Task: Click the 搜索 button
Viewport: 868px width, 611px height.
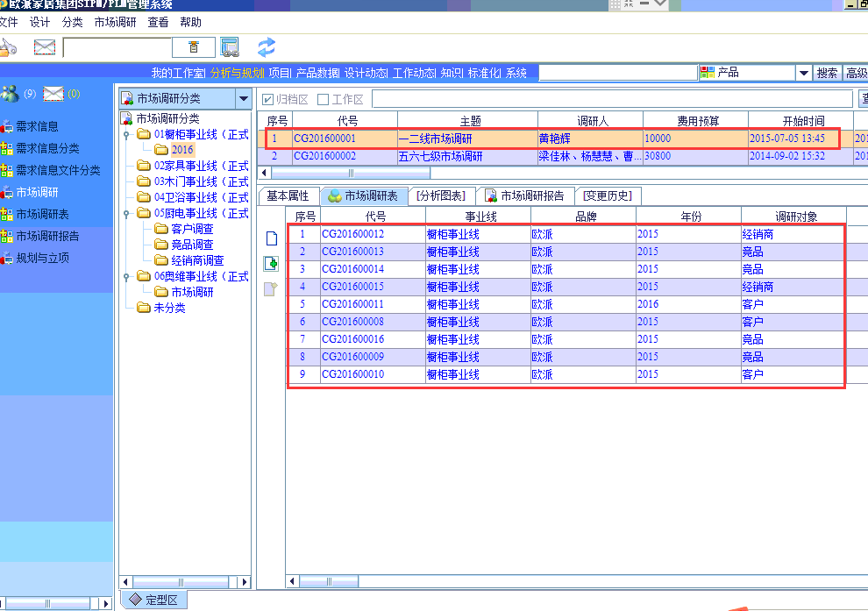Action: (827, 73)
